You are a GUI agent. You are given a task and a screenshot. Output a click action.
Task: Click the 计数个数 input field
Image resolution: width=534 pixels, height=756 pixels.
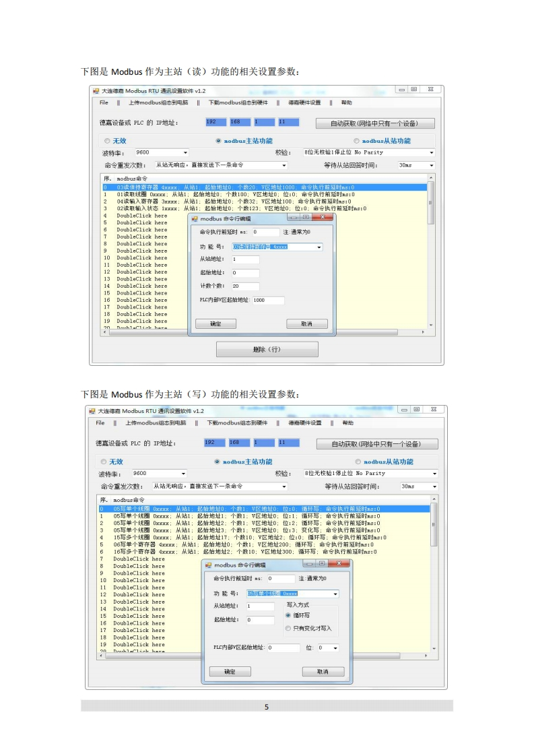point(245,286)
